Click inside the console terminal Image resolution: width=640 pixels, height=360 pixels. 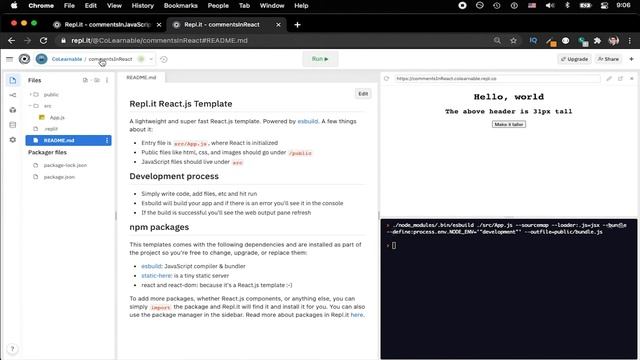pyautogui.click(x=509, y=289)
